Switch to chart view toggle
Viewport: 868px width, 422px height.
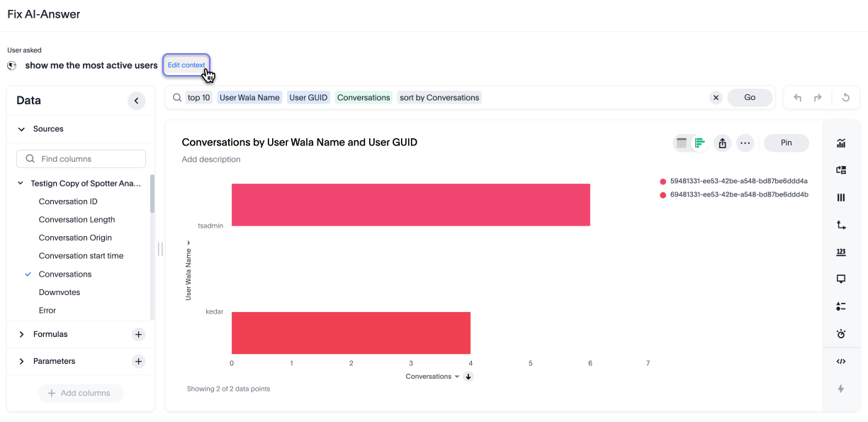(x=699, y=143)
